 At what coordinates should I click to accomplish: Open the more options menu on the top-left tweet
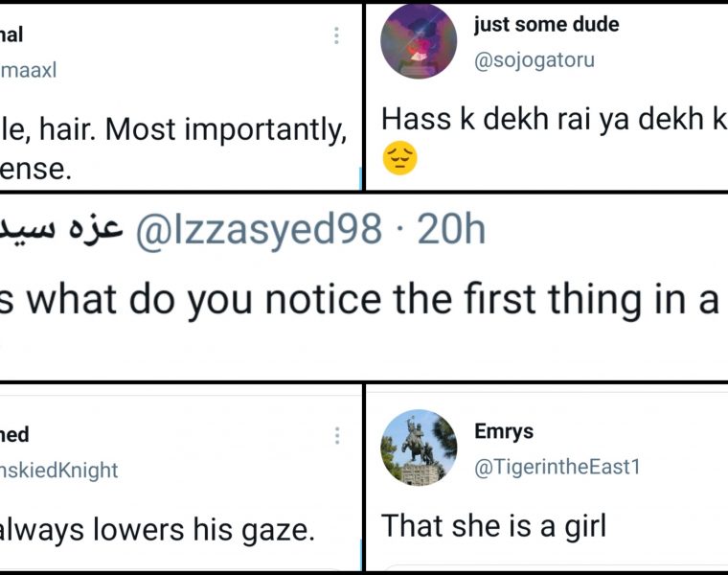(x=336, y=35)
